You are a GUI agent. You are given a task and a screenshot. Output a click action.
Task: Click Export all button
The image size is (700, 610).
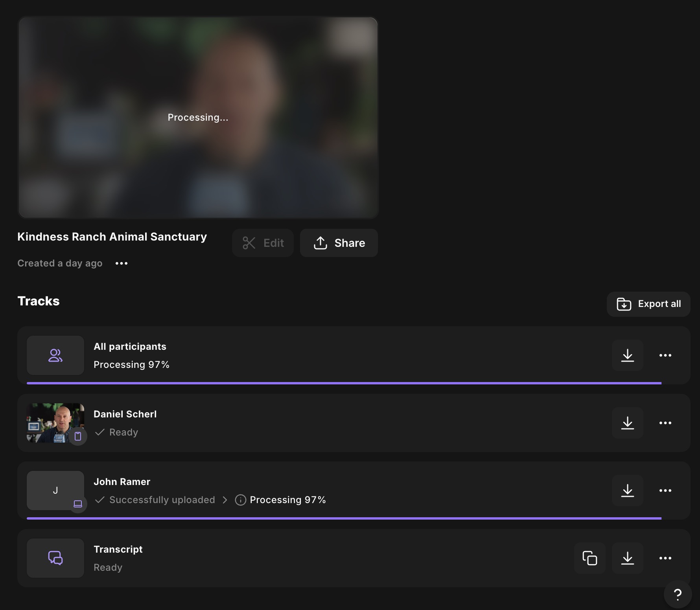click(648, 304)
